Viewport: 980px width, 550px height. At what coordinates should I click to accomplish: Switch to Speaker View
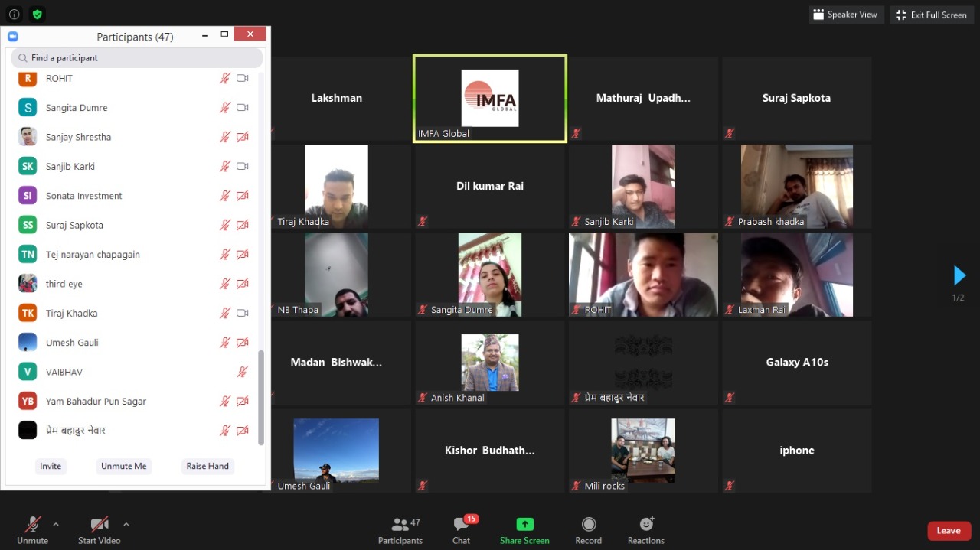(x=845, y=15)
